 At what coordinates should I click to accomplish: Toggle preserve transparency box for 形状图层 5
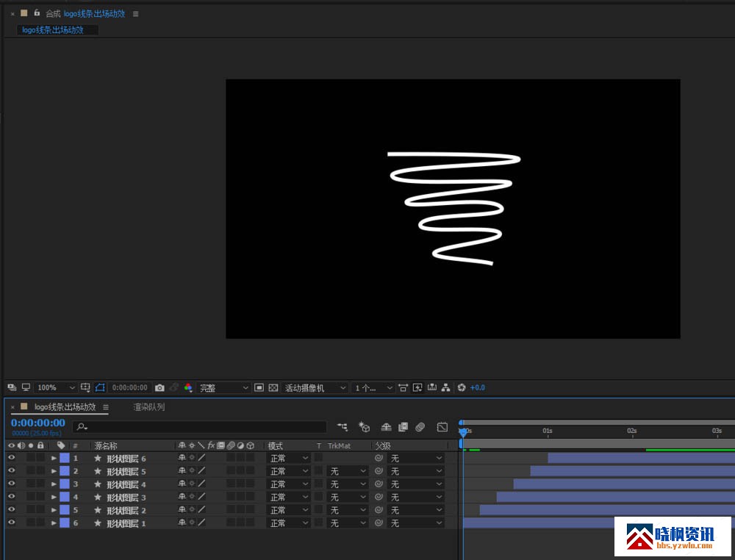click(x=318, y=470)
